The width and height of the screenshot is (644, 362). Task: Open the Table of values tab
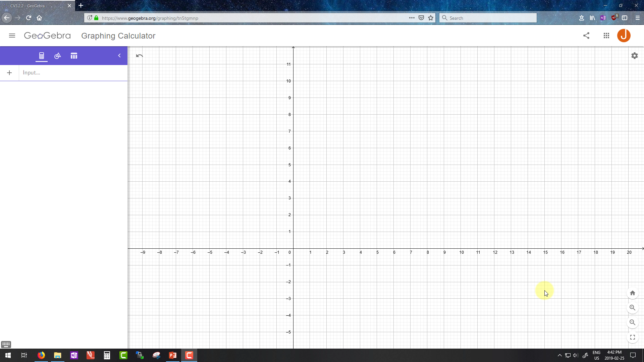click(74, 56)
